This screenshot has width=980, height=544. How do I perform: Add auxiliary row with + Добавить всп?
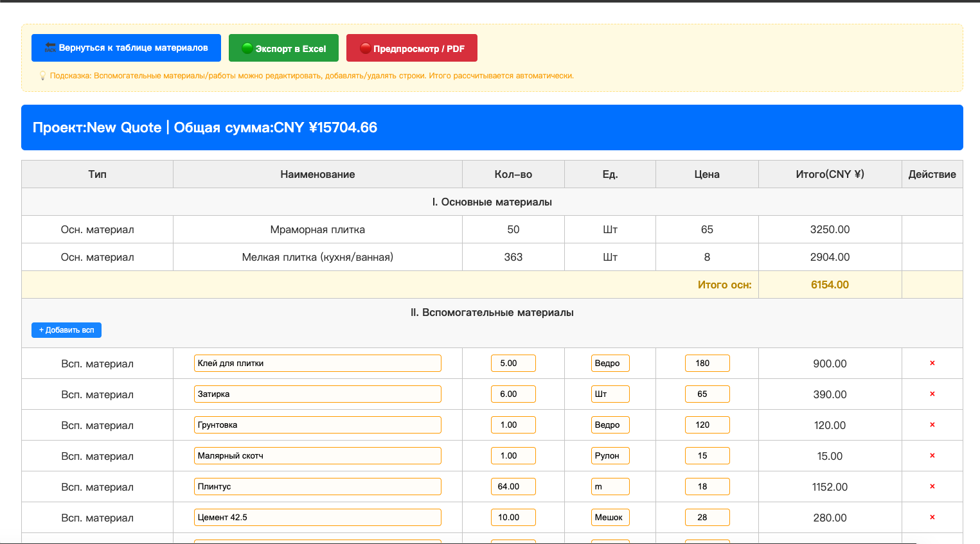pyautogui.click(x=66, y=330)
